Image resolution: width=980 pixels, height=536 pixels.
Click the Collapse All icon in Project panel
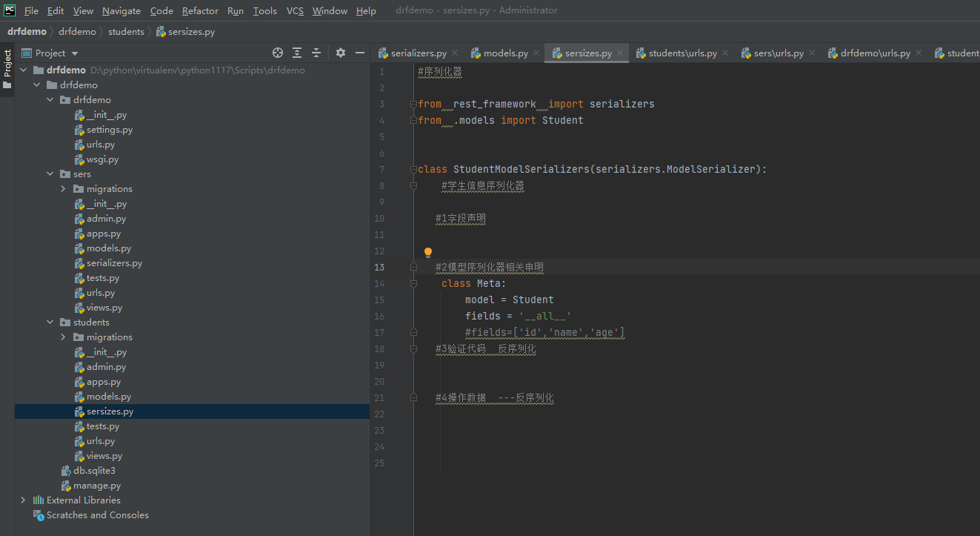tap(316, 53)
